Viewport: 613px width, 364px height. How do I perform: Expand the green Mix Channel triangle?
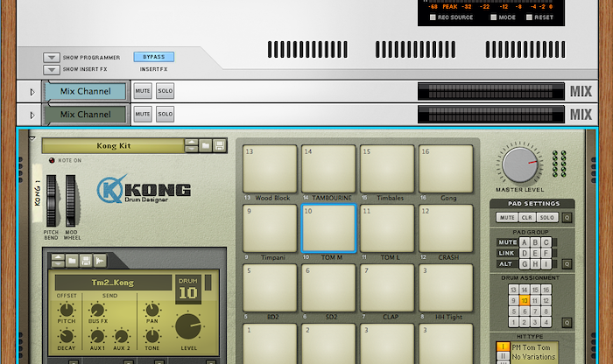click(x=32, y=115)
